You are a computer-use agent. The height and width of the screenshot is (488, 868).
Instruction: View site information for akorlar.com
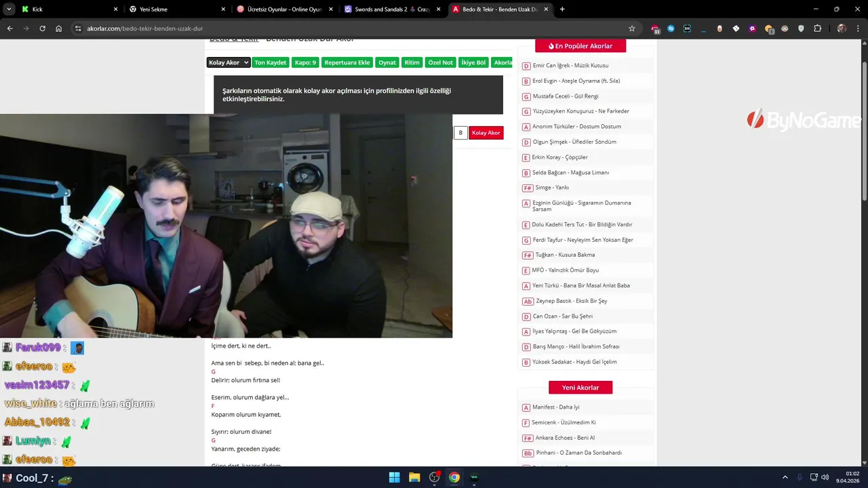pyautogui.click(x=78, y=28)
